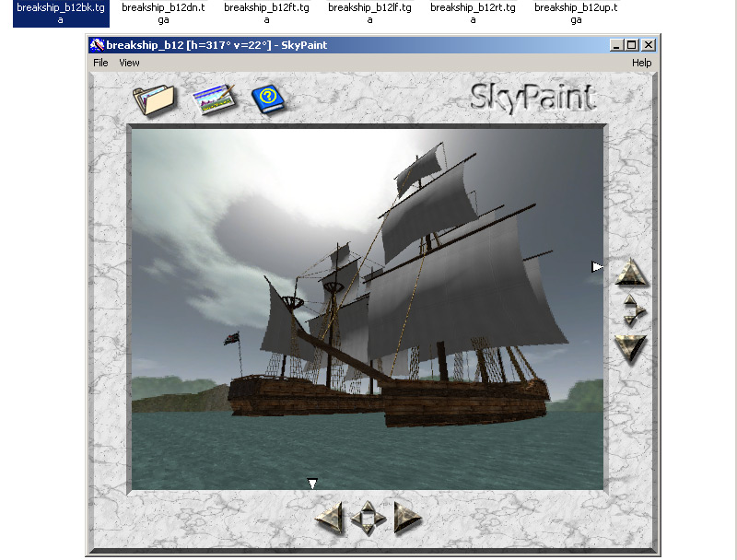Tilt view up with up triangle
This screenshot has width=737, height=560.
631,272
